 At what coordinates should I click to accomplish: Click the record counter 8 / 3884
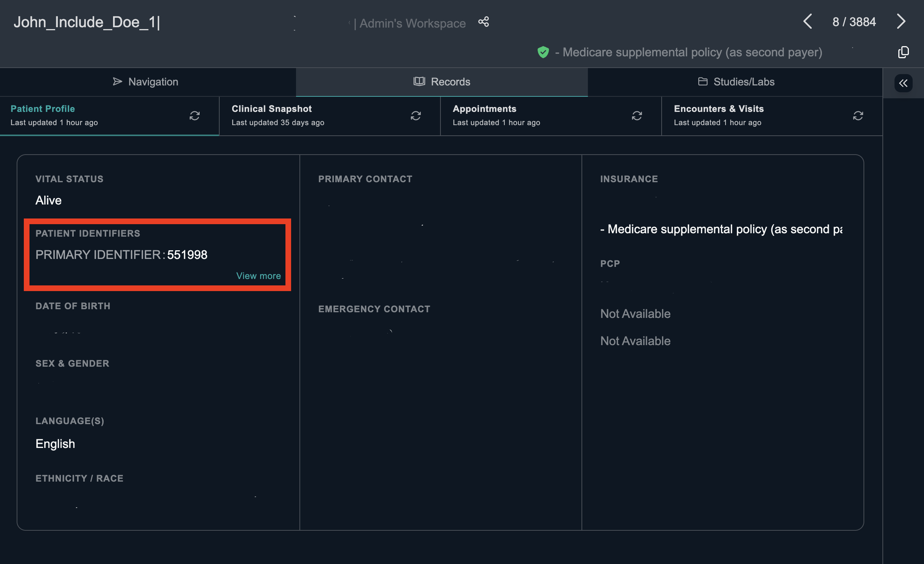coord(854,22)
